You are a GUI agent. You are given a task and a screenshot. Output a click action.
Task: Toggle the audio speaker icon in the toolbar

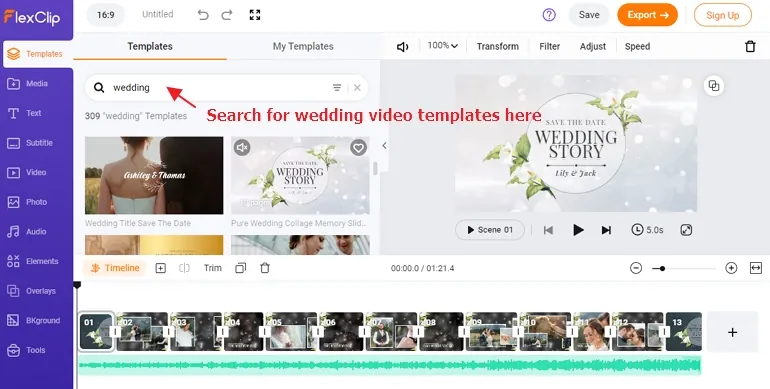402,47
